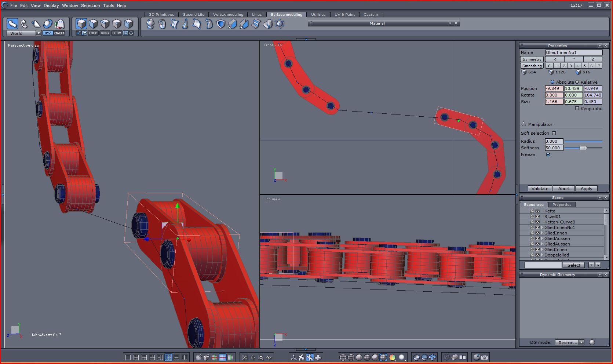Click the LOOP selection button
The height and width of the screenshot is (364, 613).
[x=93, y=33]
